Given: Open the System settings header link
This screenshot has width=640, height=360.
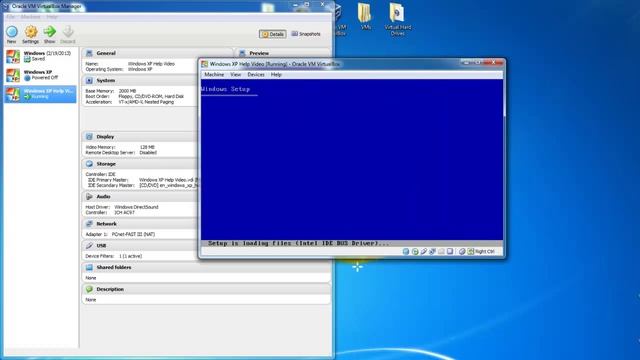Looking at the screenshot, I should tap(106, 80).
